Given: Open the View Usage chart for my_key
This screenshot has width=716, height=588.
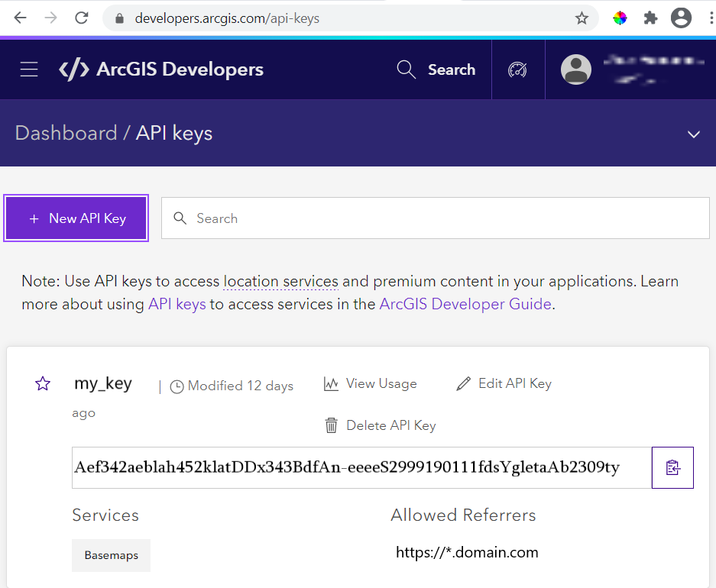Looking at the screenshot, I should pyautogui.click(x=370, y=383).
